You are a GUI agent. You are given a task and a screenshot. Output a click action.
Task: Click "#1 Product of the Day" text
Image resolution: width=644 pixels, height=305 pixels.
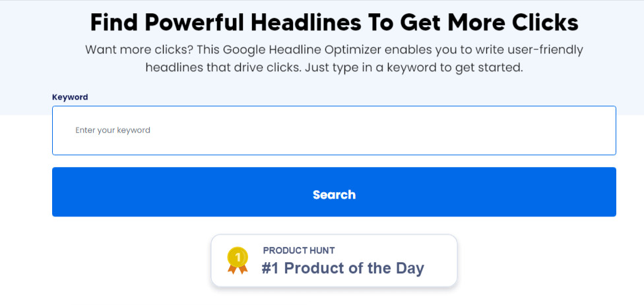point(342,268)
